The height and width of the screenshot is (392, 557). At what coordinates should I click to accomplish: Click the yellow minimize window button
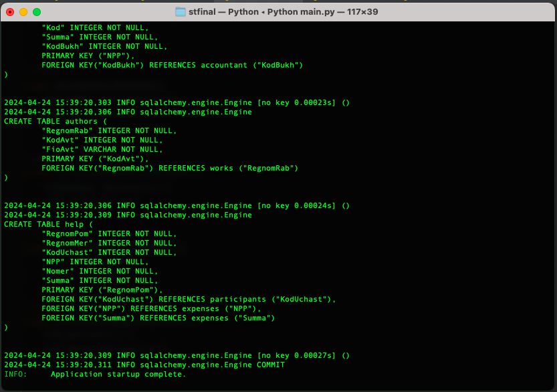point(23,12)
